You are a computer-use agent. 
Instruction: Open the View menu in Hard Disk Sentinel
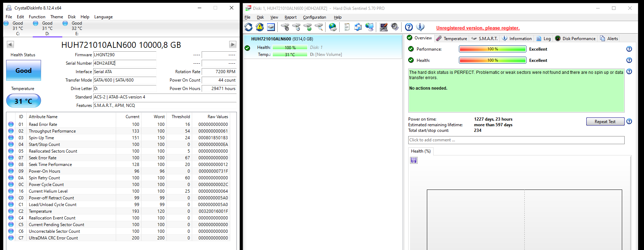tap(274, 17)
